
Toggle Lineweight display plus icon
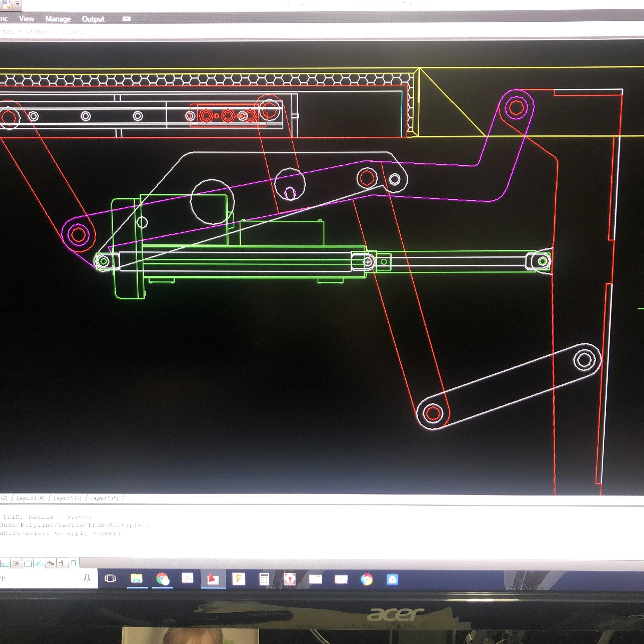click(x=62, y=563)
